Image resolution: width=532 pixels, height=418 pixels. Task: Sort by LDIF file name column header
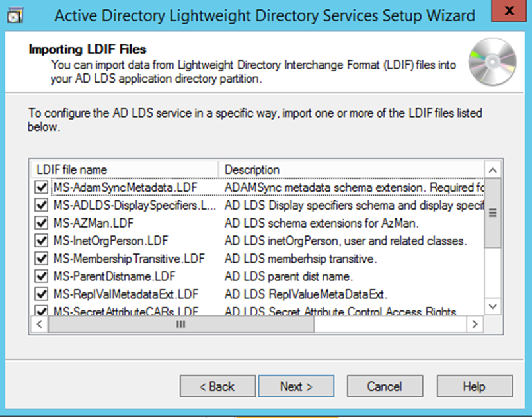click(126, 169)
